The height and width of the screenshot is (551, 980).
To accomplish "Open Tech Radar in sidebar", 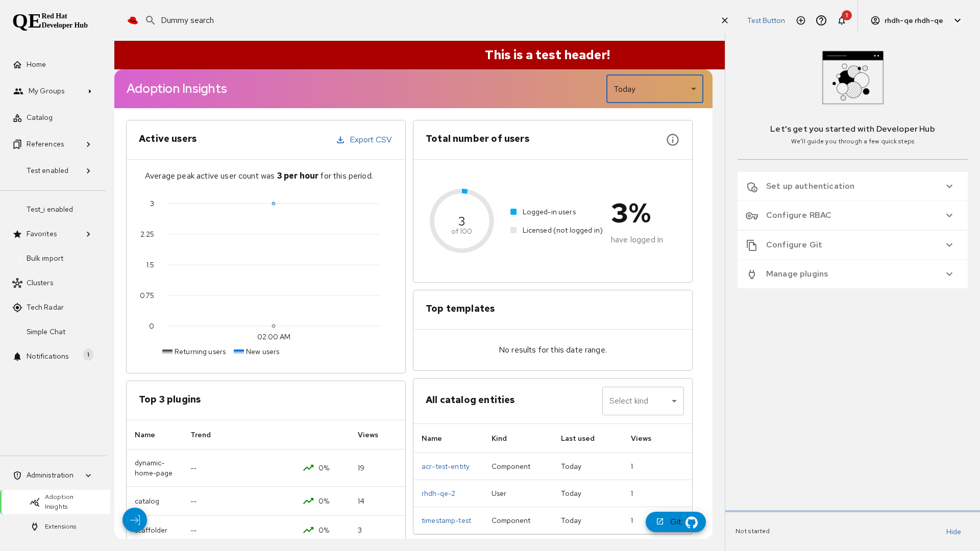I will coord(45,307).
